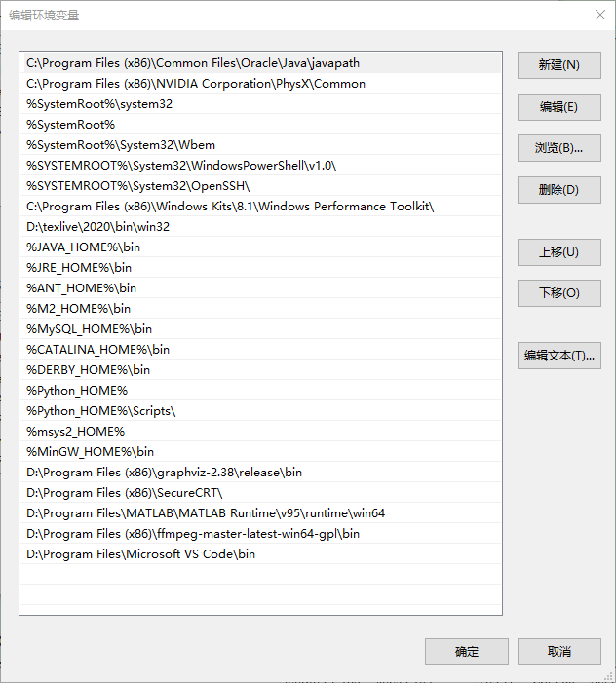Select the %SystemRoot%\System32\Wbem entry
Screen dimensions: 616x683
pos(260,145)
